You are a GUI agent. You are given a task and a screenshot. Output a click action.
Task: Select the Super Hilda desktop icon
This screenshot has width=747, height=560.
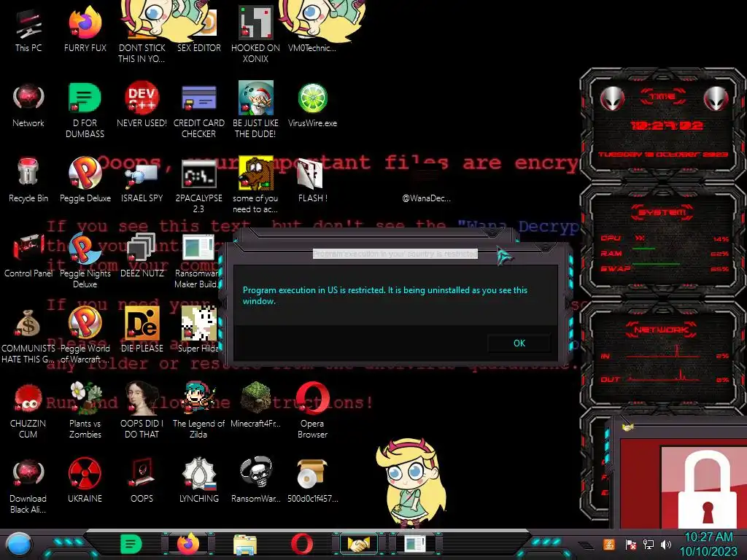(x=198, y=331)
